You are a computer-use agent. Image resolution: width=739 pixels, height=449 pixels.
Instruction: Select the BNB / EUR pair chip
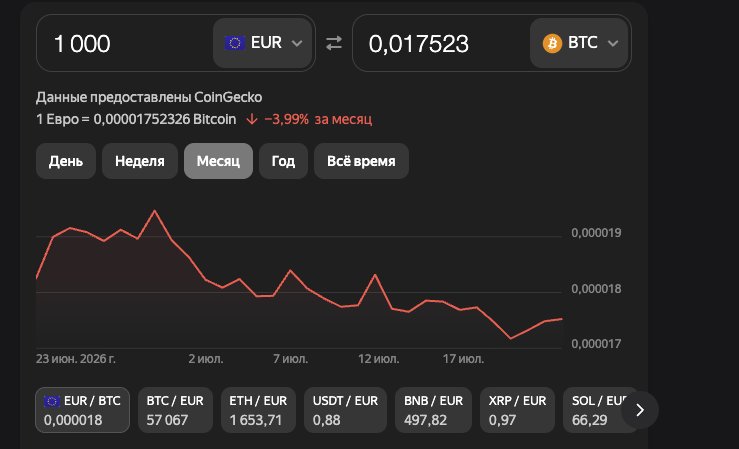click(434, 410)
